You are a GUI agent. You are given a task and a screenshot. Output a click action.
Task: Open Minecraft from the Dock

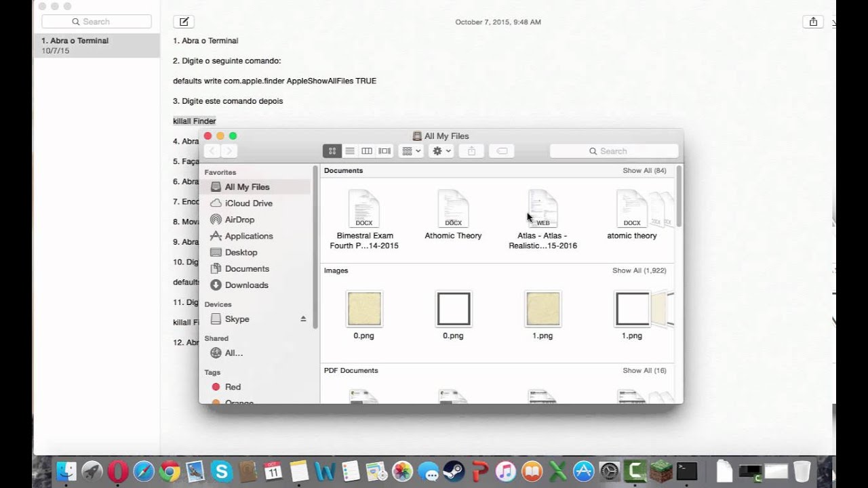coord(661,471)
